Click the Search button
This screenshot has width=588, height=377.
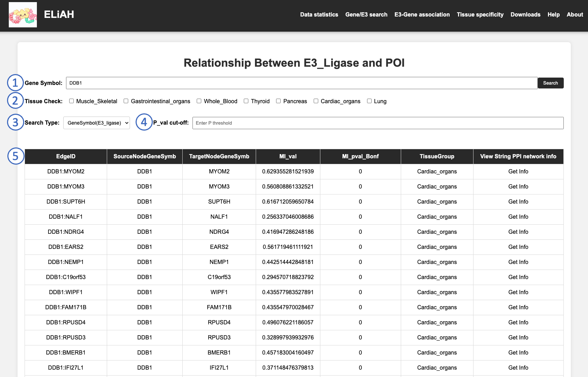[550, 83]
